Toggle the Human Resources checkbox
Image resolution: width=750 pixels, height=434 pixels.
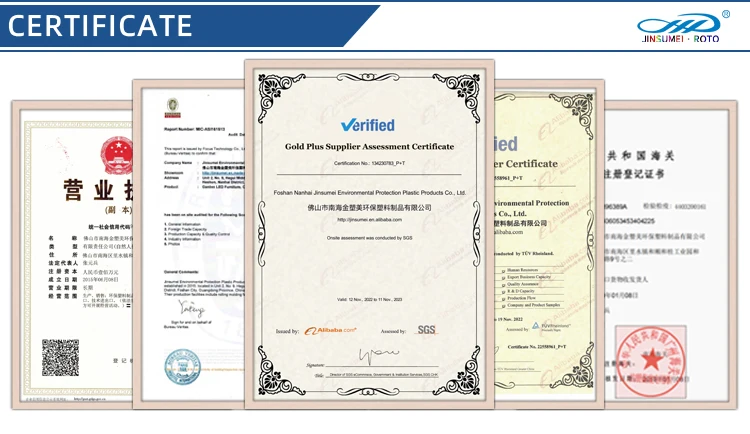[503, 271]
